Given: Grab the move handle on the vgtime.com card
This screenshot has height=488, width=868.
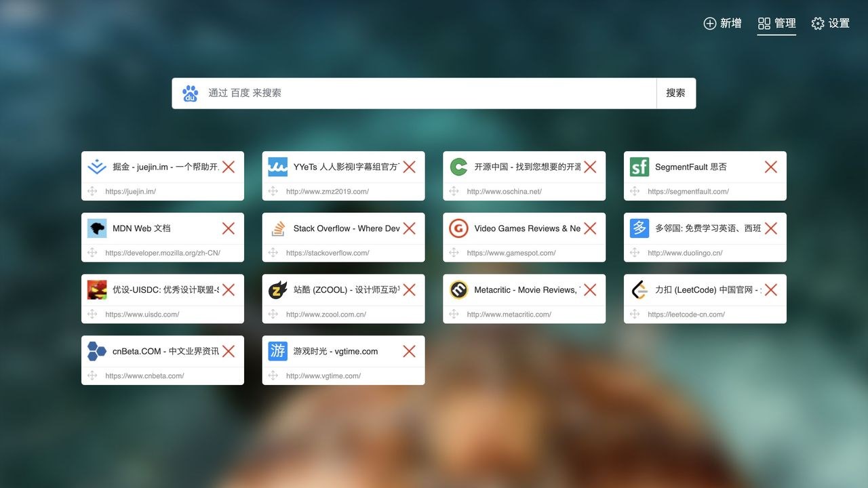Looking at the screenshot, I should pyautogui.click(x=273, y=375).
